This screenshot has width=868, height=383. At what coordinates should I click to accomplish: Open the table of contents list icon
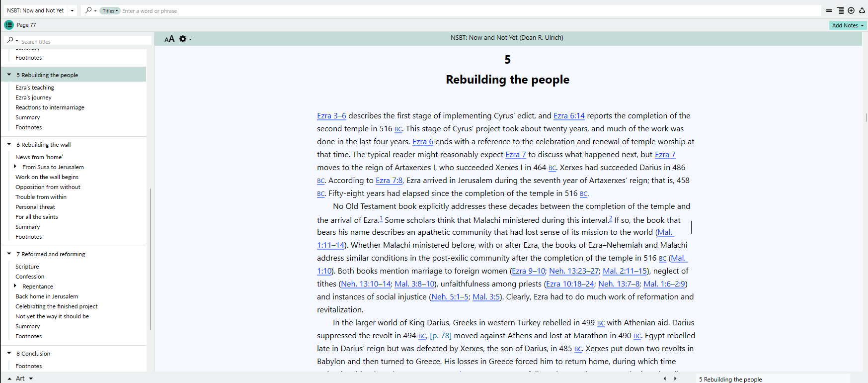[x=9, y=25]
